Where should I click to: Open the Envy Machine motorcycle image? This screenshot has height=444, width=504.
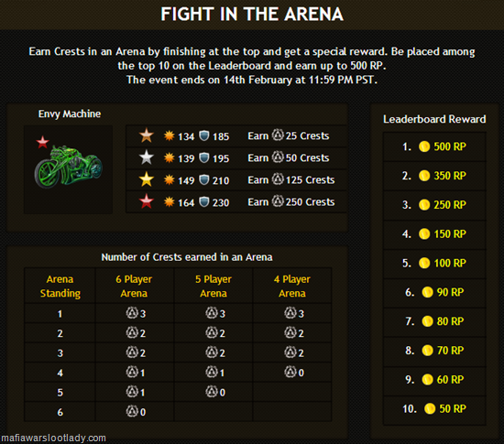tap(69, 167)
